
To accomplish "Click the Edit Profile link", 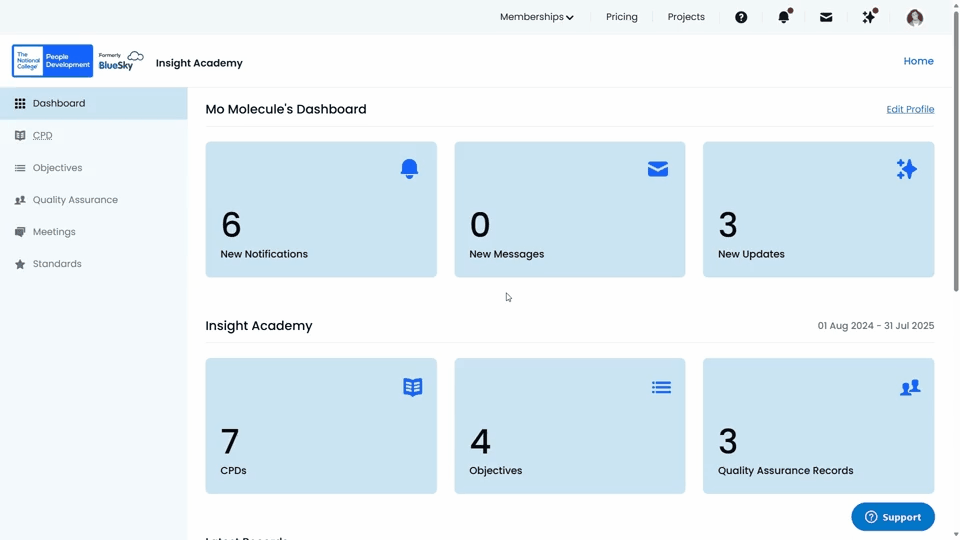I will 910,109.
